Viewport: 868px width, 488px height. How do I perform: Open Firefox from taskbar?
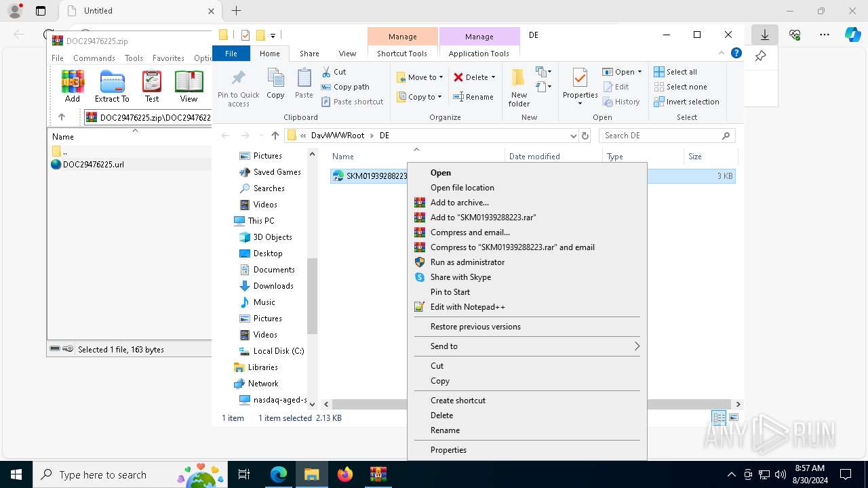345,474
